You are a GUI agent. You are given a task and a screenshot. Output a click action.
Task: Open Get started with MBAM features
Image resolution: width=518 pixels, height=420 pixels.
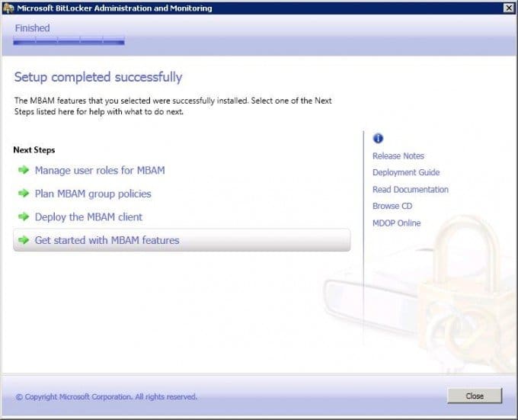click(x=182, y=240)
